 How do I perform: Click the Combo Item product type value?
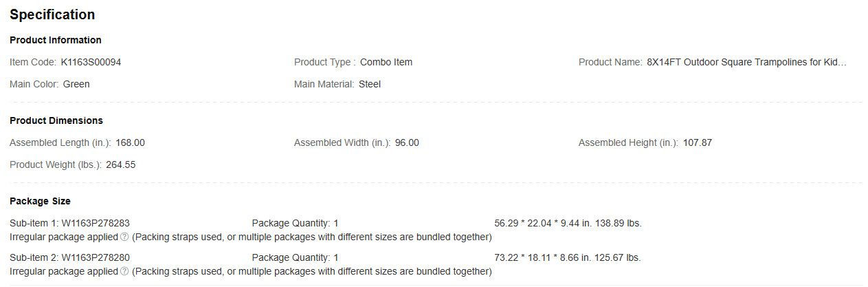click(x=386, y=62)
